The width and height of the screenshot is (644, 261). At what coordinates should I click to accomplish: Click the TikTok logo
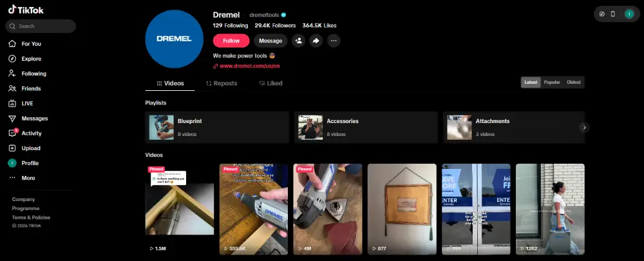click(26, 10)
